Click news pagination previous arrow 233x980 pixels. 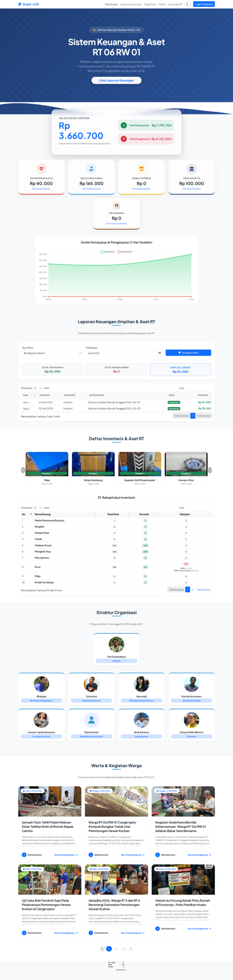(x=102, y=949)
